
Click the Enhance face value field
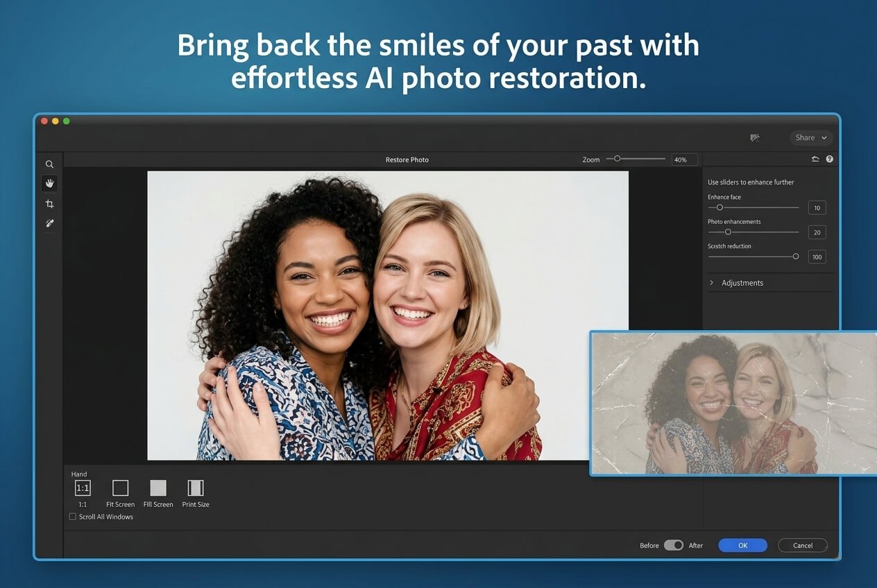(817, 207)
